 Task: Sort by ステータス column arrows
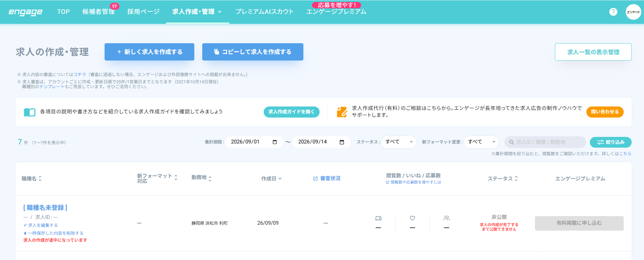coord(516,178)
